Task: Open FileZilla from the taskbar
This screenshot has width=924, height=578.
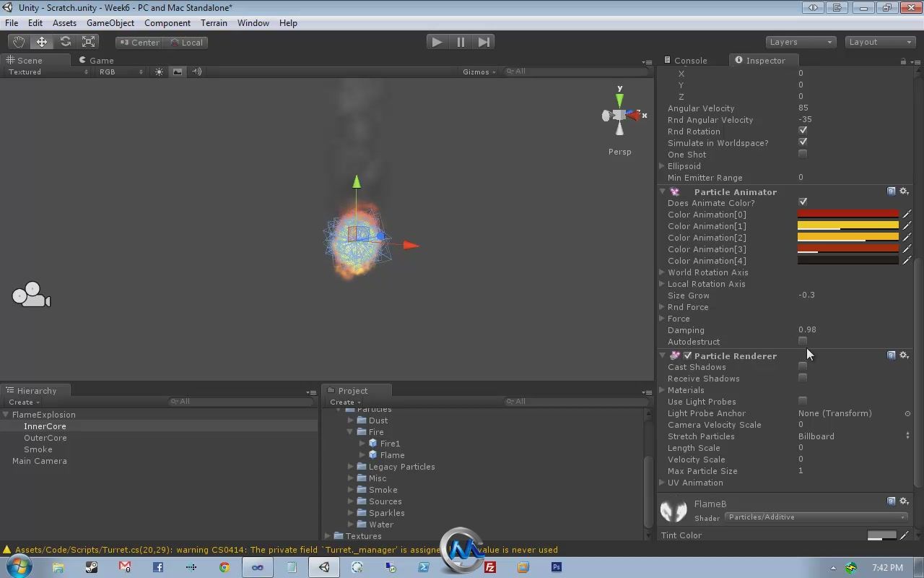Action: pyautogui.click(x=490, y=567)
